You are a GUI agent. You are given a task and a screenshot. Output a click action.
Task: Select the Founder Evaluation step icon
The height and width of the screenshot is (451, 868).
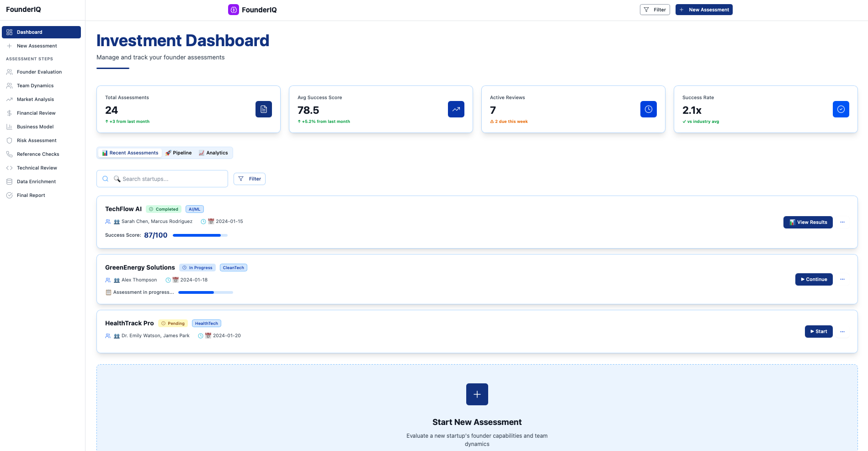pyautogui.click(x=10, y=72)
